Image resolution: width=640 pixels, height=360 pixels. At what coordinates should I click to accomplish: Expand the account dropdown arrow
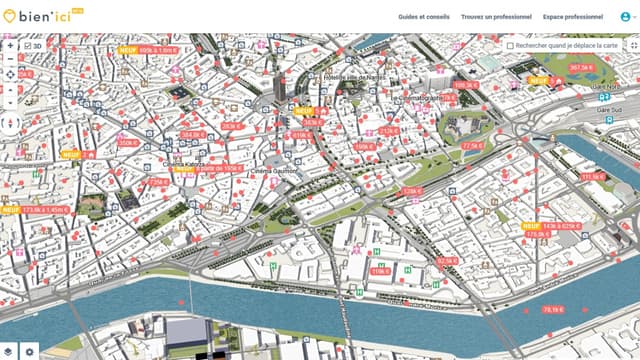(x=635, y=17)
